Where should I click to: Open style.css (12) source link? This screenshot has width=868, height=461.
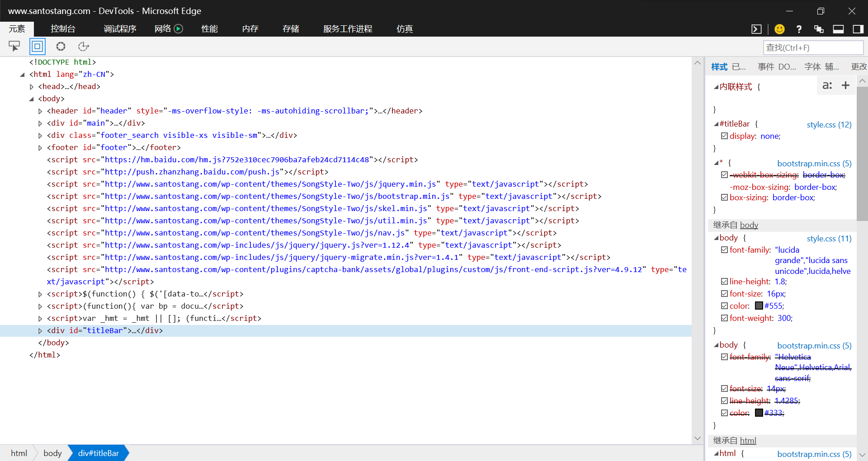click(829, 125)
